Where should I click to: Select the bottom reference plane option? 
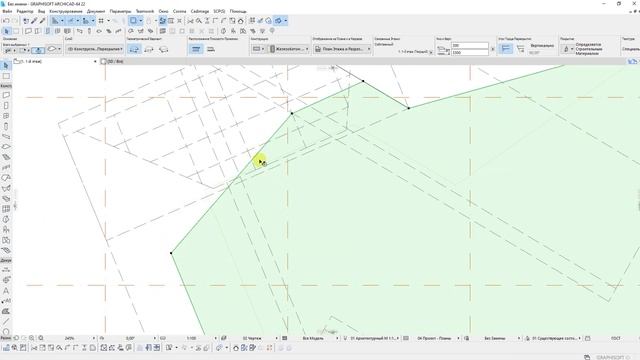tap(211, 49)
